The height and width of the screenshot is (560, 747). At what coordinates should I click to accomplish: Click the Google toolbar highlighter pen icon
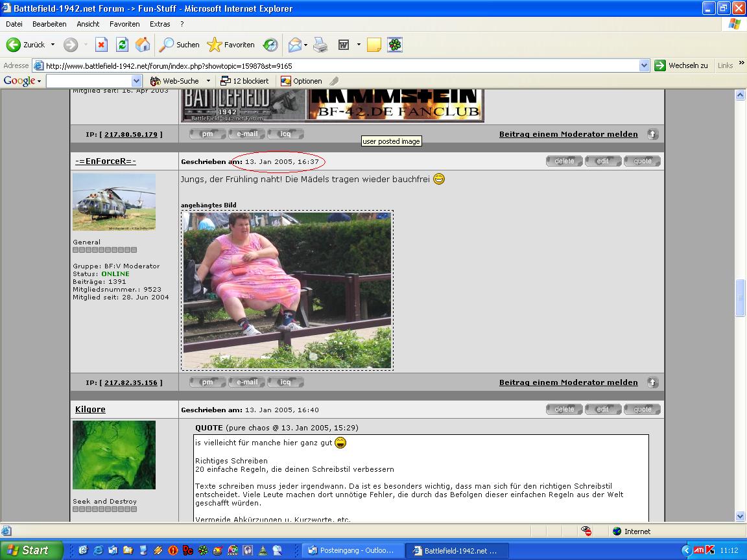(334, 81)
